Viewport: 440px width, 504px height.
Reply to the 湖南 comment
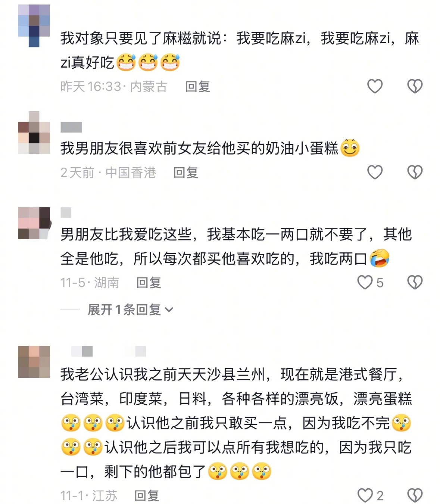click(149, 283)
